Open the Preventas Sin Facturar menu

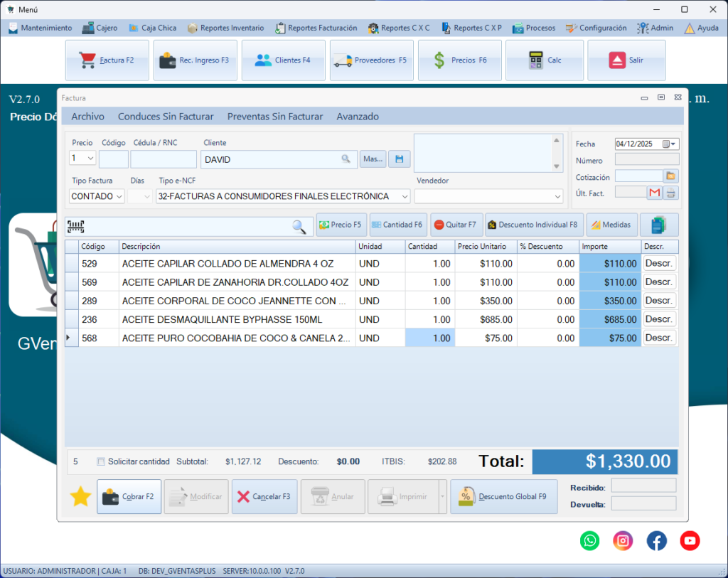(274, 117)
